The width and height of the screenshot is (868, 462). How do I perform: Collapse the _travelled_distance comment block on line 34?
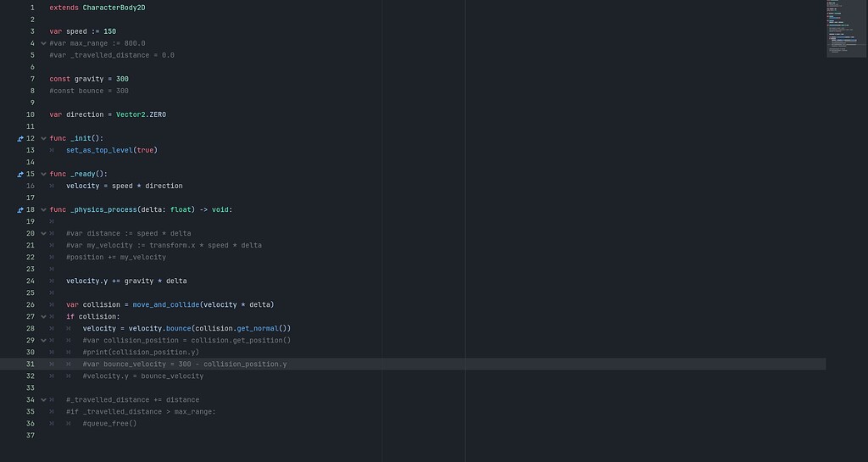click(x=43, y=399)
